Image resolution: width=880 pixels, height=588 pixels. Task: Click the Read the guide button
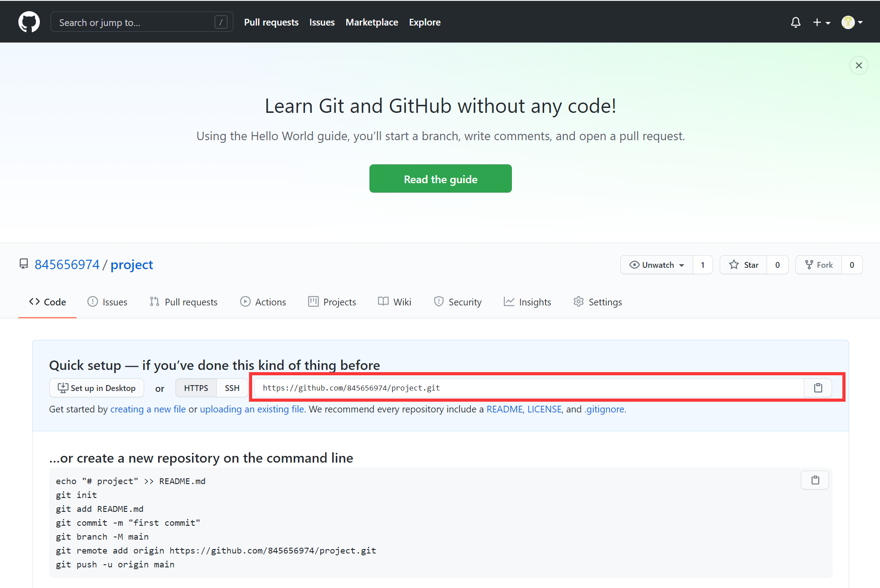coord(440,179)
